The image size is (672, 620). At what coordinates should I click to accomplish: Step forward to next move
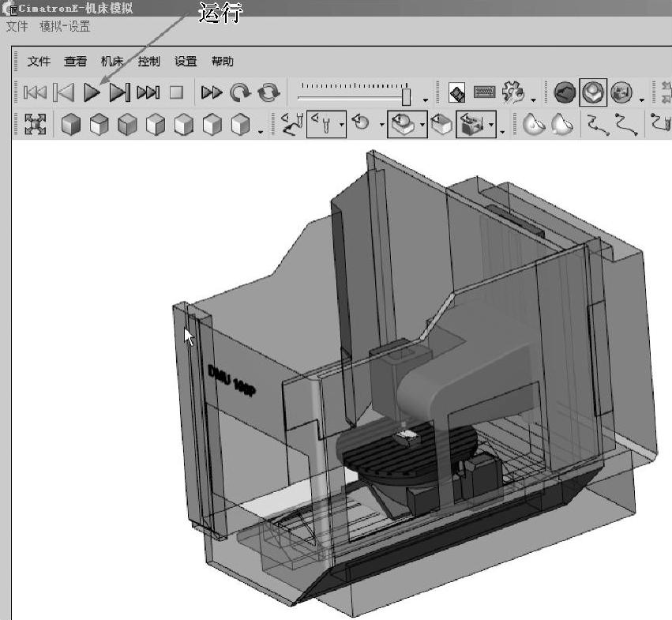pyautogui.click(x=119, y=92)
